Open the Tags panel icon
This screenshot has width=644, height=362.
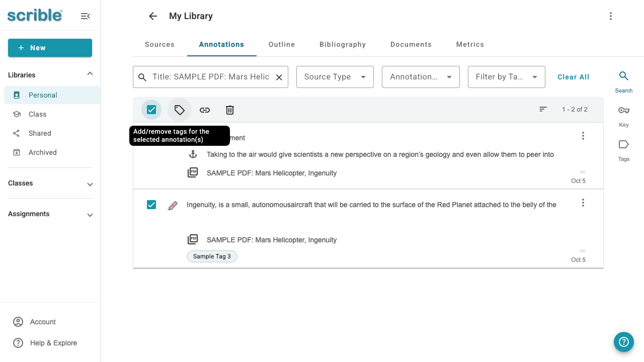click(624, 150)
